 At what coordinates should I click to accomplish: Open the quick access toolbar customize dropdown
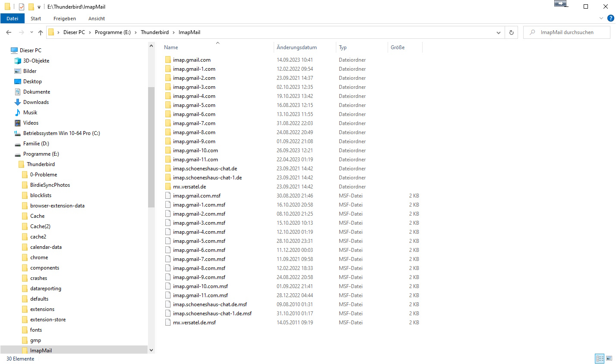(39, 7)
